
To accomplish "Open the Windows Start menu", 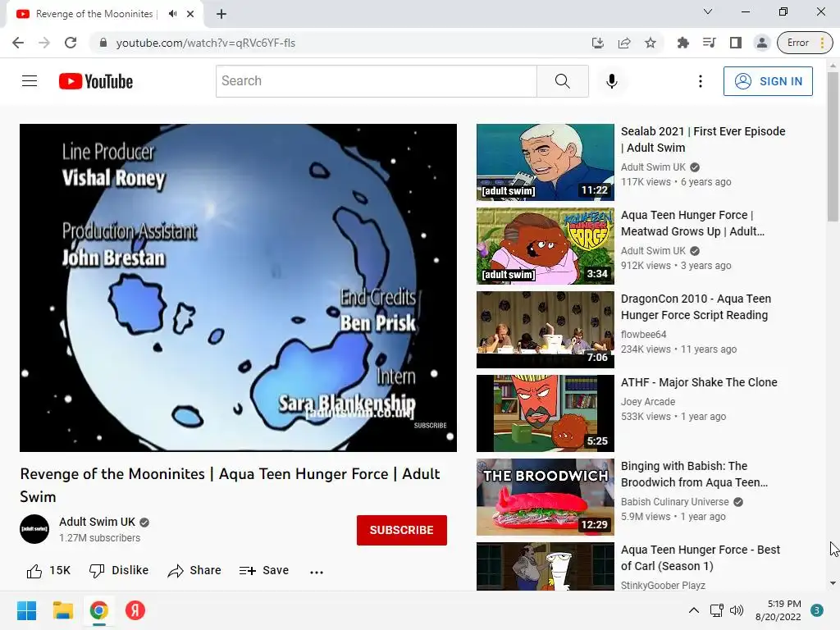I will pyautogui.click(x=26, y=610).
